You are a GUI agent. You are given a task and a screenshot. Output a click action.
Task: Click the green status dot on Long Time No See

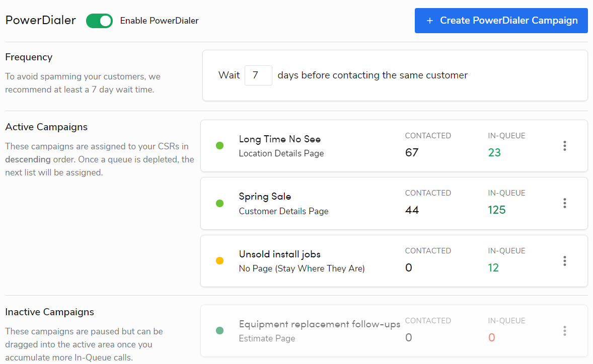pos(219,146)
